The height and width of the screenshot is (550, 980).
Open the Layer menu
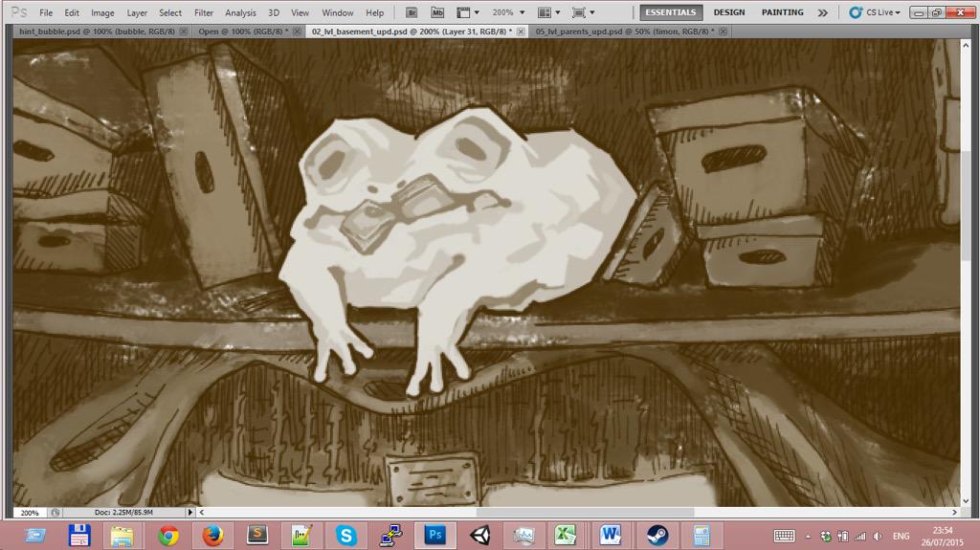[137, 12]
